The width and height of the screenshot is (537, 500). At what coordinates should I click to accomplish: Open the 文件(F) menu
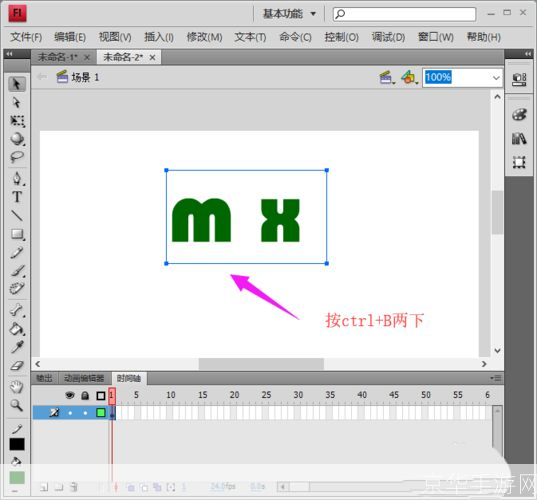[x=26, y=37]
